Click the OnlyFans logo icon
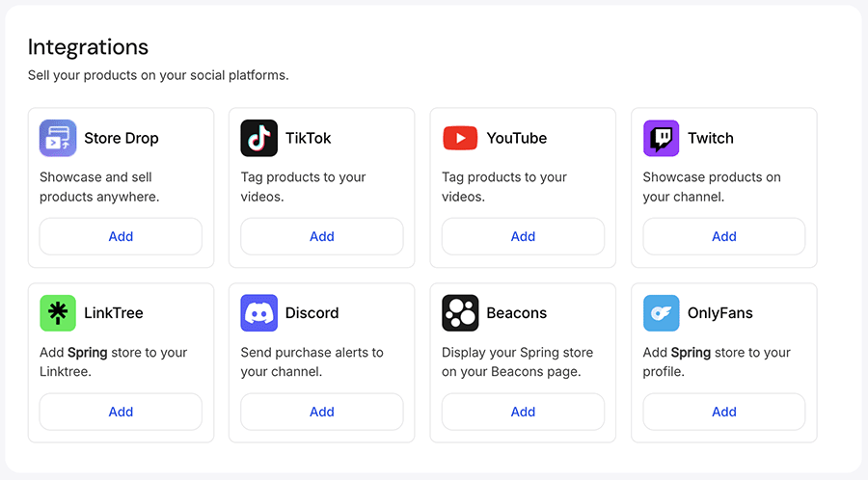868x480 pixels. click(661, 313)
